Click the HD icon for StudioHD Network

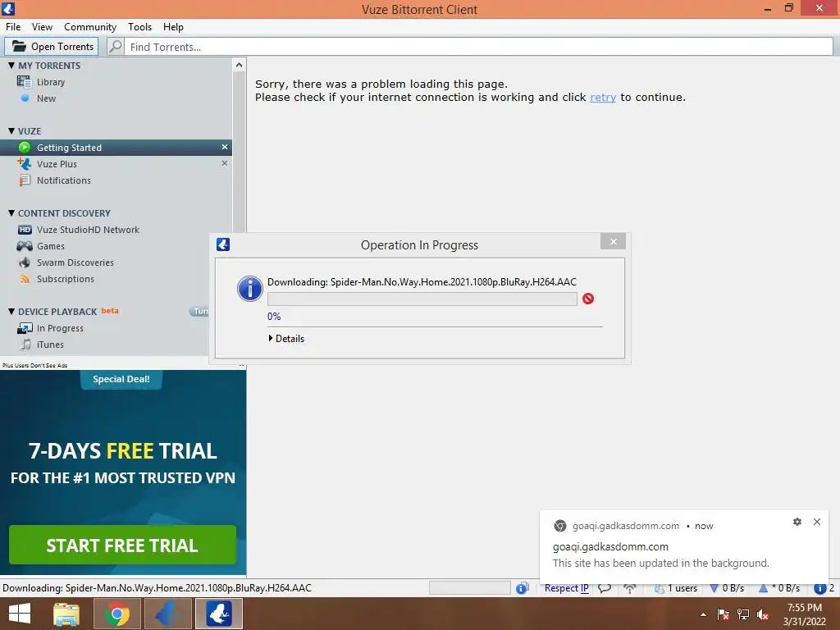coord(25,230)
